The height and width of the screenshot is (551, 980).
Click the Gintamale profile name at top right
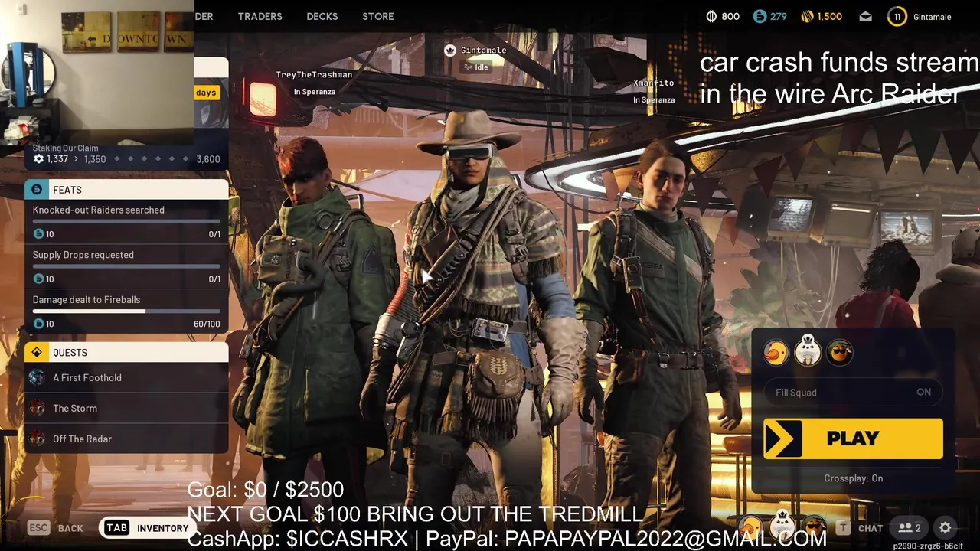(932, 16)
